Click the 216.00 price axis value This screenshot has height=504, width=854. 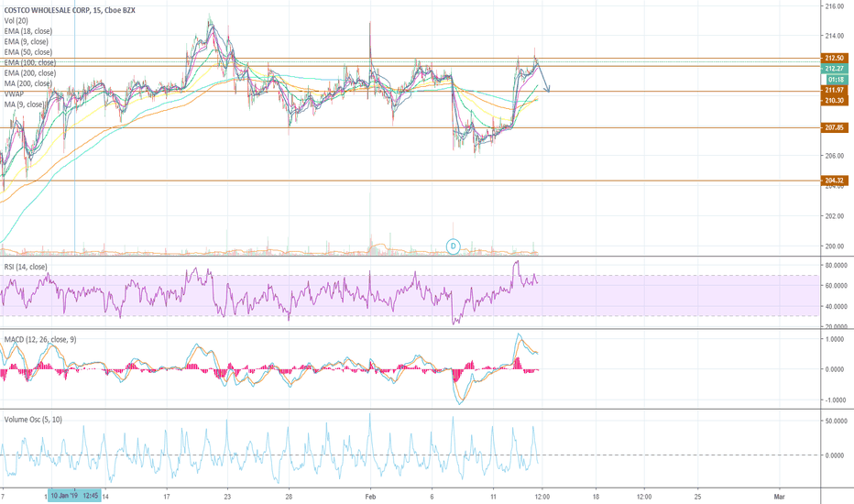(x=835, y=5)
